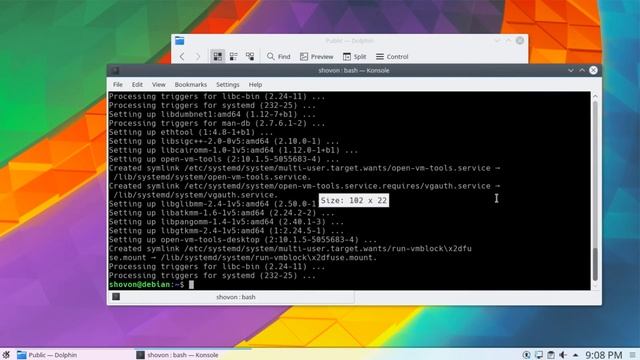Click line 'Setting up libdumbnet1:amd64'
The height and width of the screenshot is (360, 640).
tap(212, 114)
